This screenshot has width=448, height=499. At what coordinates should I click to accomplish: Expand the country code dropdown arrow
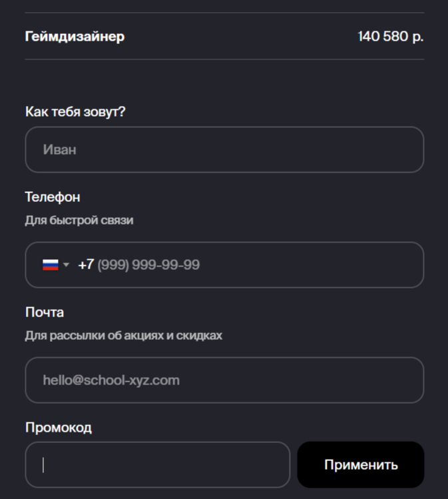click(66, 264)
